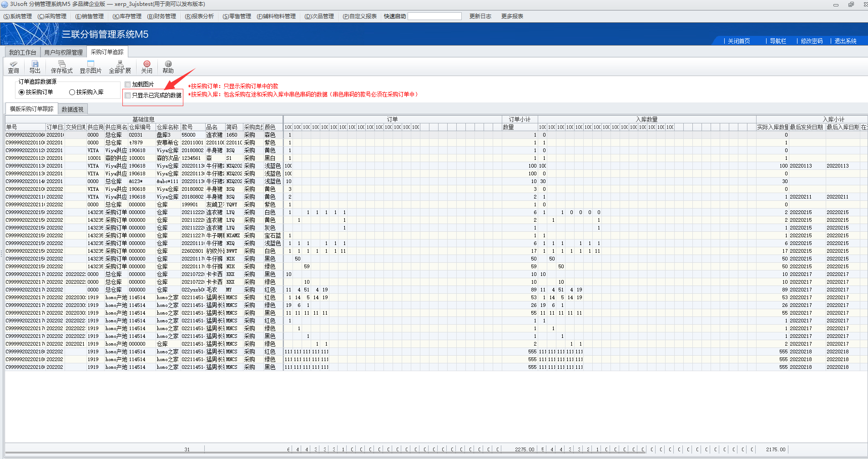This screenshot has width=868, height=459.
Task: Open the 更多报表 link
Action: pos(512,16)
